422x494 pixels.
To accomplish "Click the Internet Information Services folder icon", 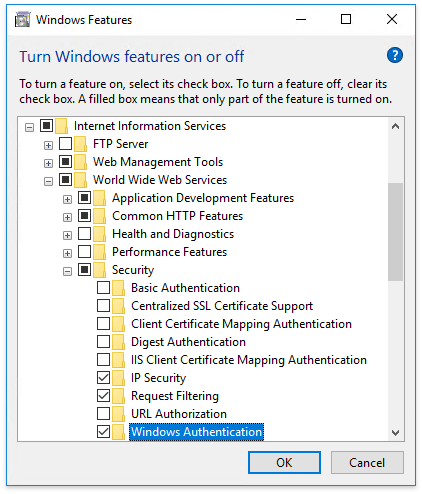I will pyautogui.click(x=61, y=126).
